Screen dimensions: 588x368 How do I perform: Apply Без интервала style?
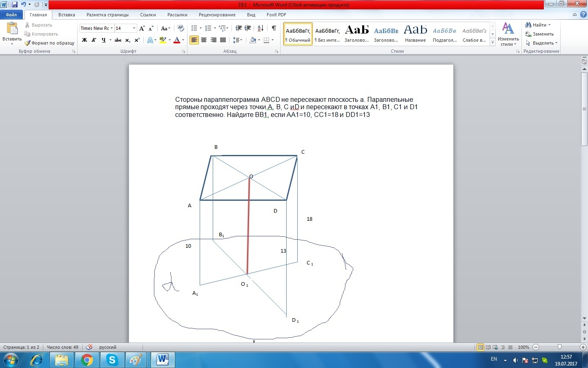(327, 34)
